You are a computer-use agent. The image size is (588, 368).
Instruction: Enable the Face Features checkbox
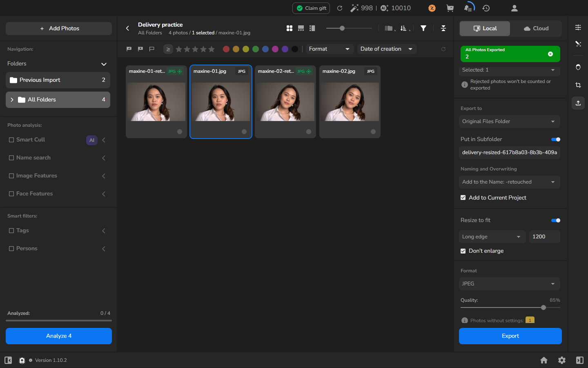(x=11, y=194)
